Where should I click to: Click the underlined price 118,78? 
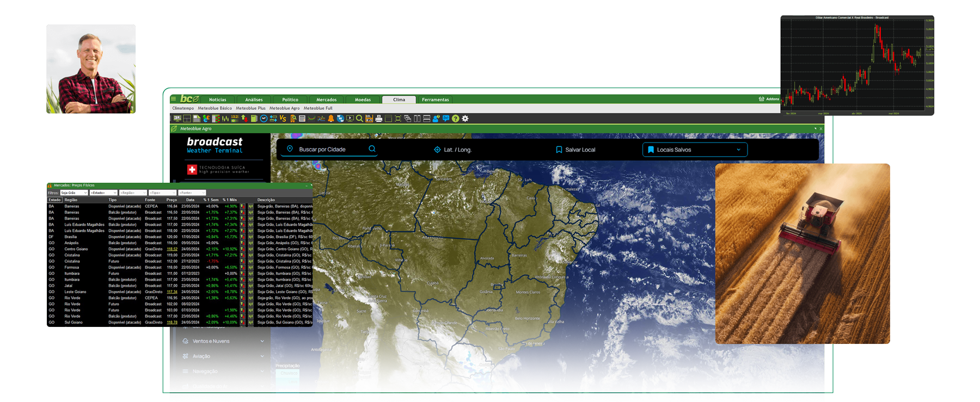point(172,322)
